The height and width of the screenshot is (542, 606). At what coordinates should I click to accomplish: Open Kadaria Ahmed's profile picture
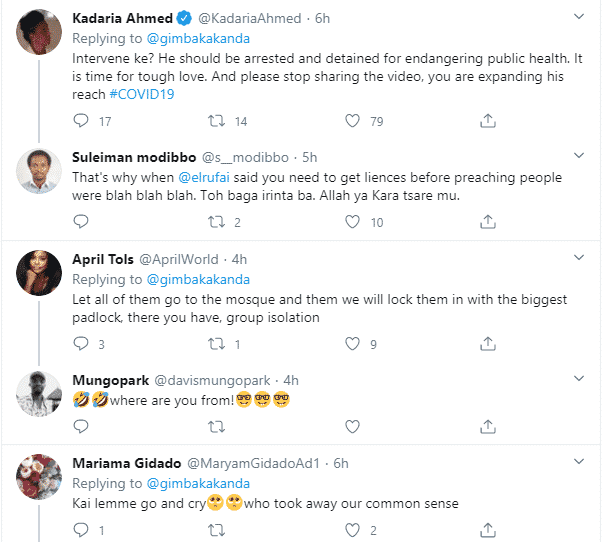39,32
